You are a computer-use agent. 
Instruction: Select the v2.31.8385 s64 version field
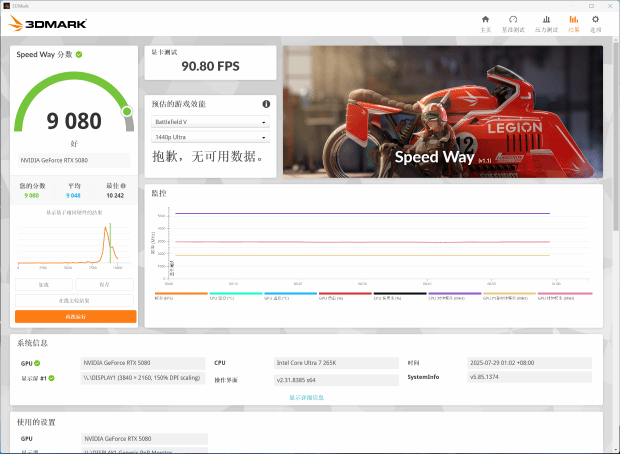coord(336,380)
